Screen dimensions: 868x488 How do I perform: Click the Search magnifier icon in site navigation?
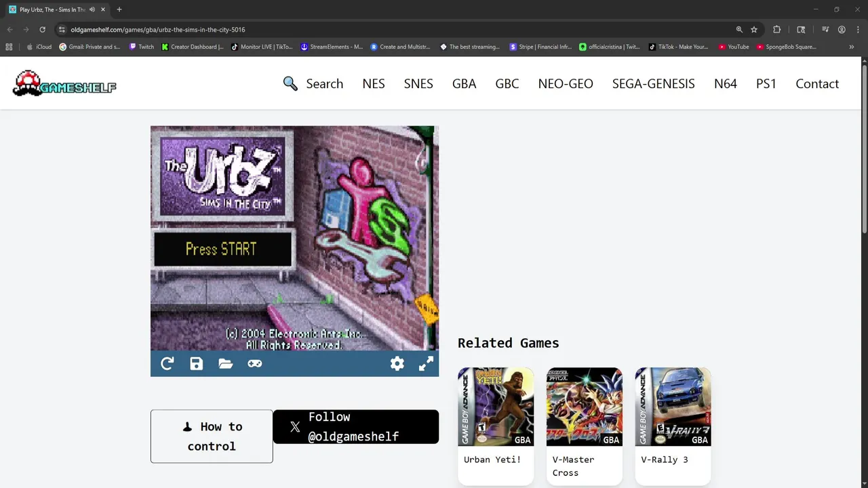click(x=290, y=83)
